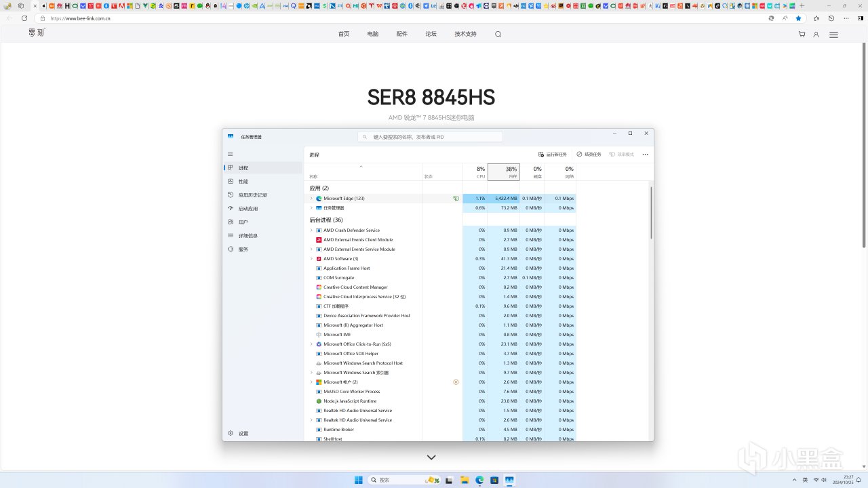This screenshot has height=488, width=868.
Task: Open Task Manager more options (…) menu
Action: 645,155
